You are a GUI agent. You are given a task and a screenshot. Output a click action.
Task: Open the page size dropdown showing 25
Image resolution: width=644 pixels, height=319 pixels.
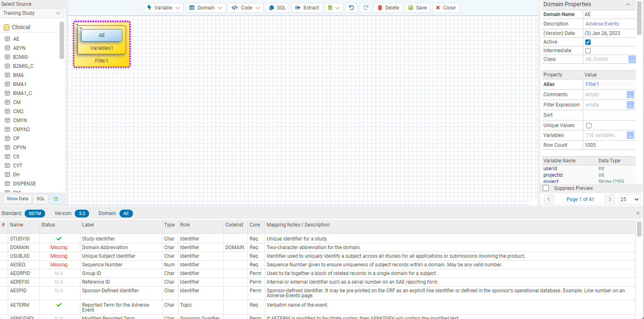click(x=630, y=199)
